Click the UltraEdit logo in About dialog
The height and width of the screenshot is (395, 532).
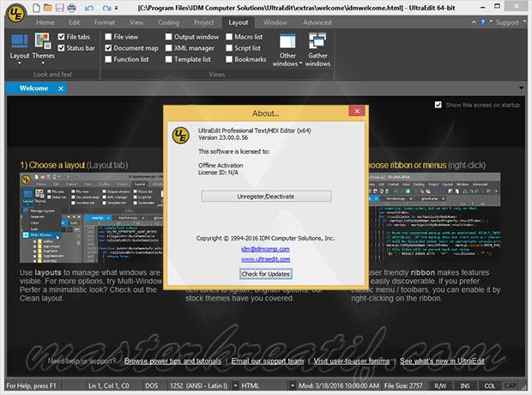tap(180, 135)
